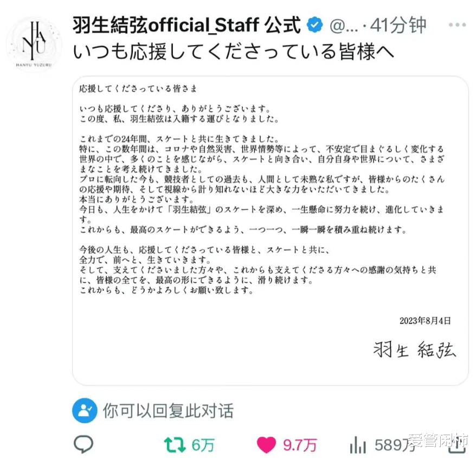The image size is (476, 458).
Task: Click tweet text いつも応援してくださっている皆様へ
Action: coord(234,51)
